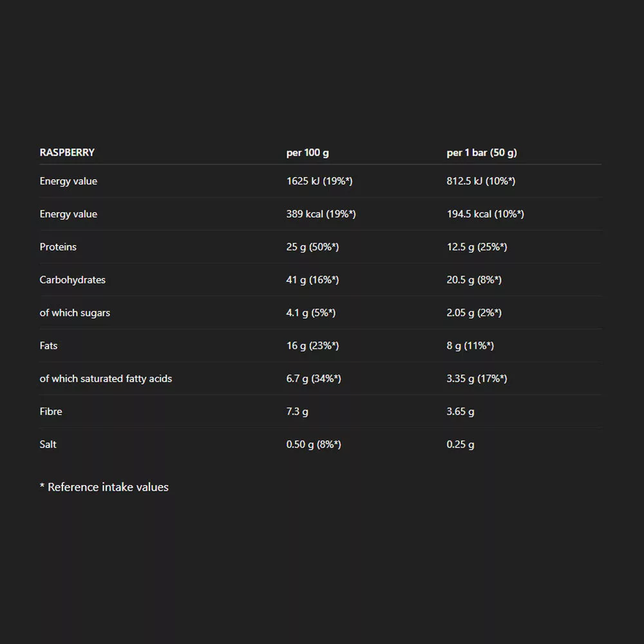The image size is (644, 644).
Task: Click the Carbohydrates row label
Action: click(72, 279)
